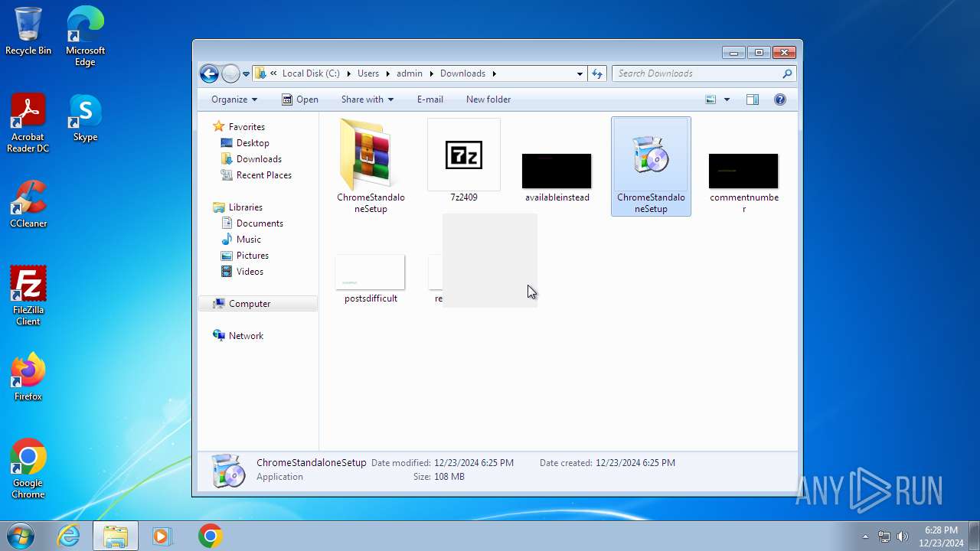Click admin in the address breadcrumb
The width and height of the screenshot is (980, 551).
click(x=410, y=73)
